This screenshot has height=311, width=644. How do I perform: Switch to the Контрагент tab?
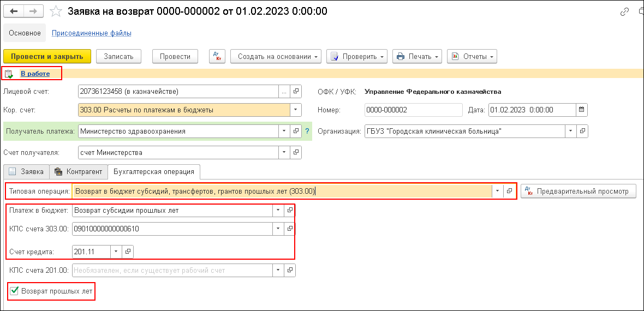pyautogui.click(x=79, y=171)
